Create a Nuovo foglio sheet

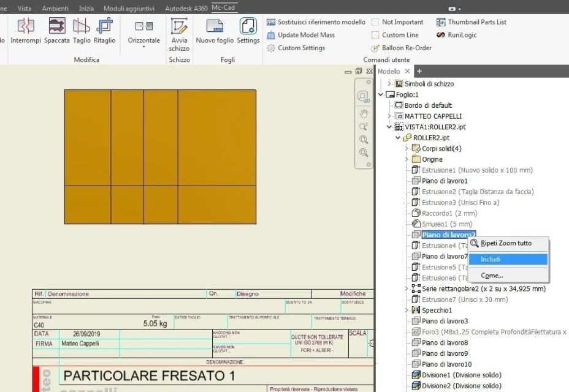(x=215, y=31)
